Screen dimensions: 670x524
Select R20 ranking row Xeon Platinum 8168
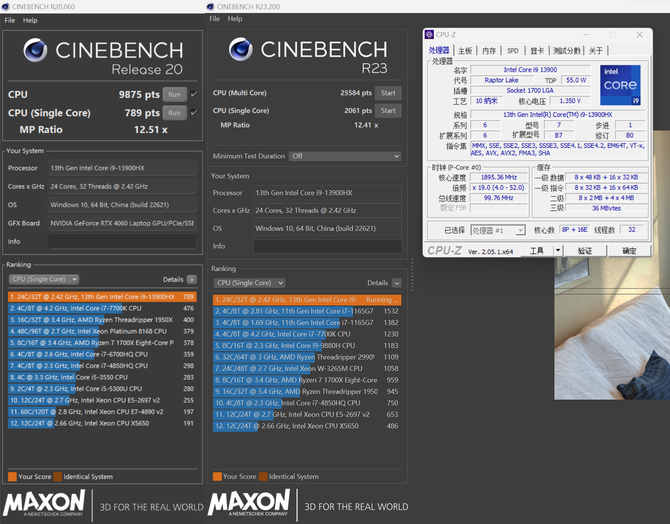pyautogui.click(x=102, y=331)
